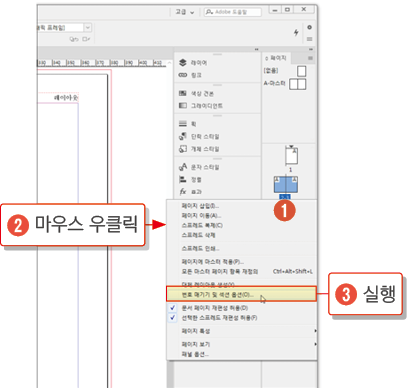This screenshot has height=388, width=407.
Task: Open the Align (정렬) panel
Action: 190,180
